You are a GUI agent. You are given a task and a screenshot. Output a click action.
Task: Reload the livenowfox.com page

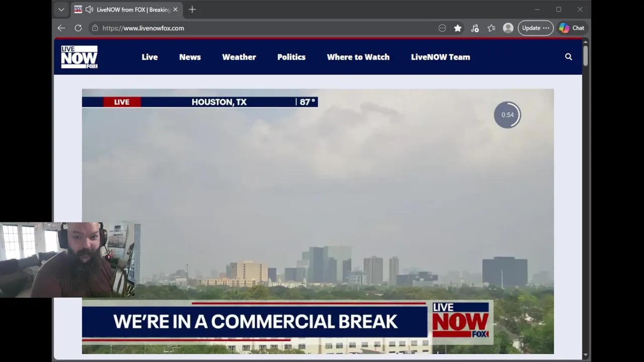pyautogui.click(x=78, y=28)
